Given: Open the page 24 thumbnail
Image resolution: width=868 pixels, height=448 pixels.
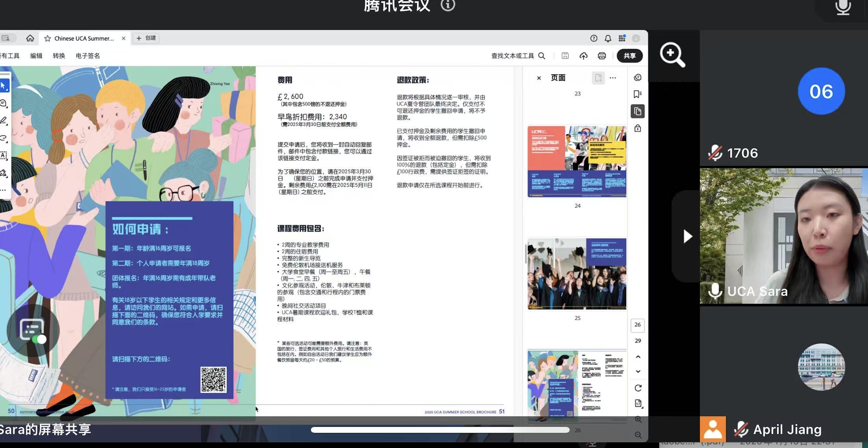Looking at the screenshot, I should pos(577,161).
